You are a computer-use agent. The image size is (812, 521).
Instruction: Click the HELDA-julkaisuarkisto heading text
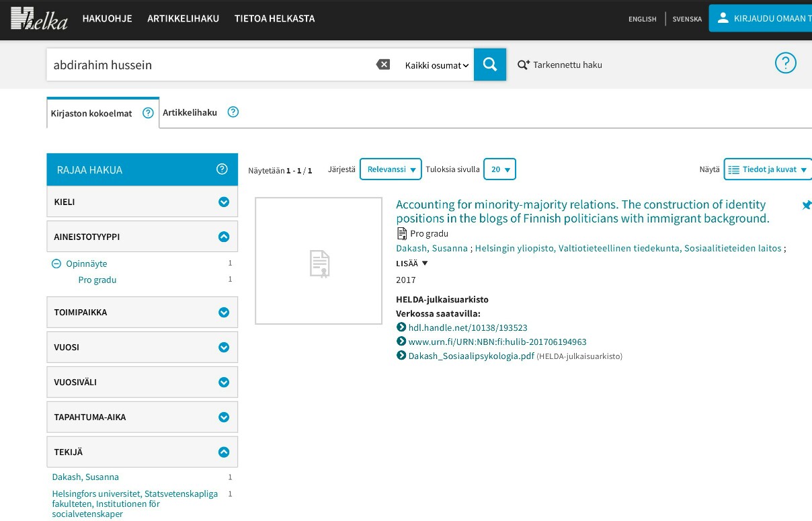[x=442, y=299]
